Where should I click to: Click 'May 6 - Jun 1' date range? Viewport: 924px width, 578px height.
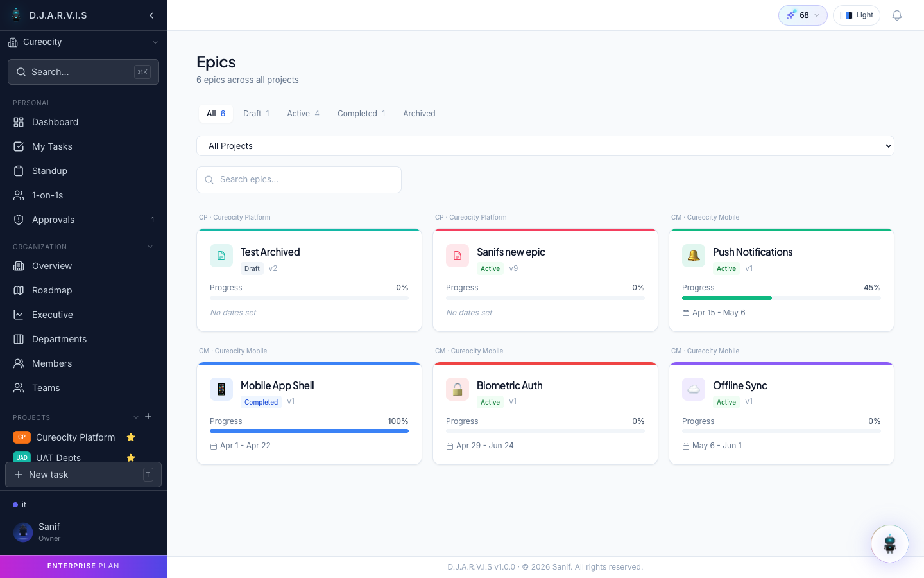(x=717, y=446)
